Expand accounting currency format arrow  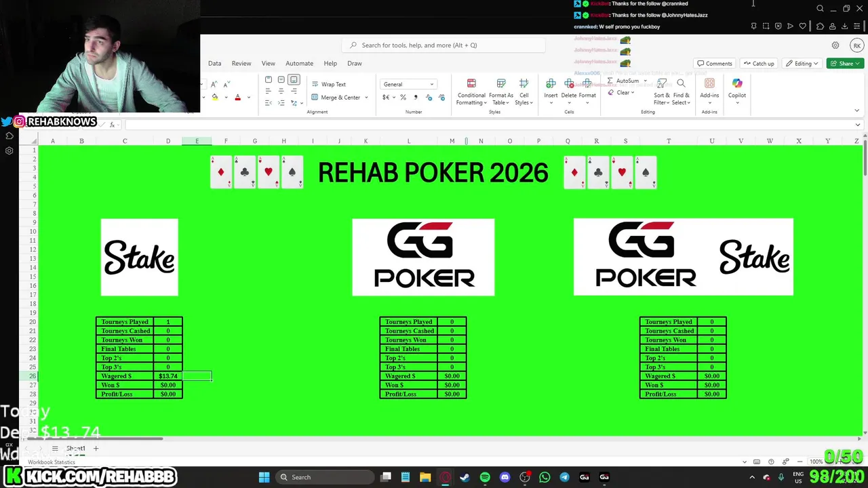coord(394,98)
